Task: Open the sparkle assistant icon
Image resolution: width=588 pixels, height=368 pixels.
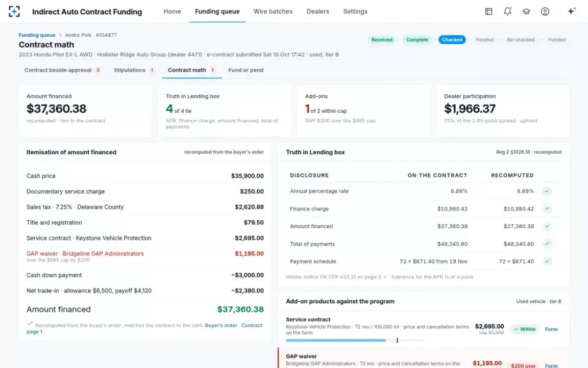Action: pyautogui.click(x=571, y=11)
